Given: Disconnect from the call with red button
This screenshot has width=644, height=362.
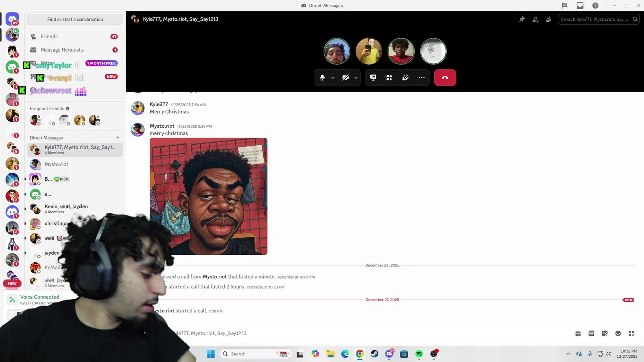Looking at the screenshot, I should pos(445,78).
